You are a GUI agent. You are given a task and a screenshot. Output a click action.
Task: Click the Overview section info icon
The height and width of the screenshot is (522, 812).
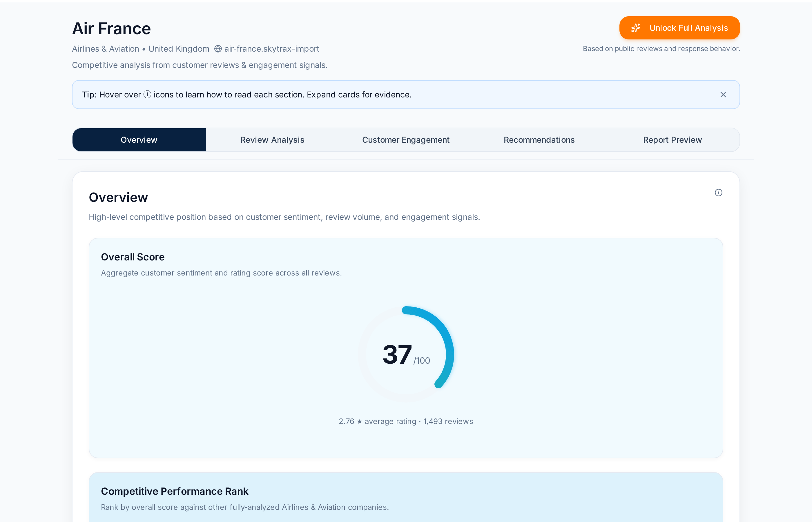[718, 193]
